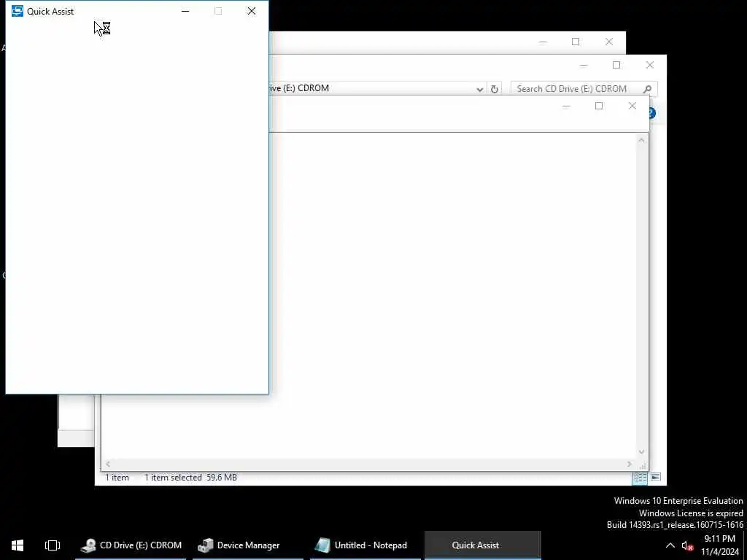This screenshot has width=747, height=560.
Task: Expand the address bar history dropdown in Explorer
Action: tap(480, 89)
